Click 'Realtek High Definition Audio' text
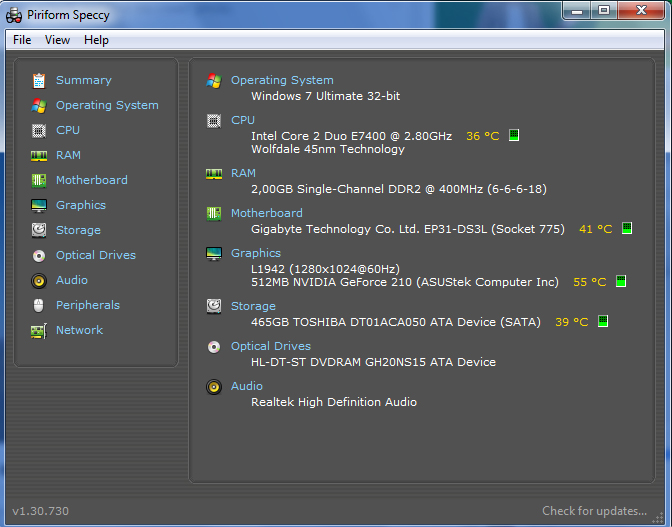 coord(334,402)
